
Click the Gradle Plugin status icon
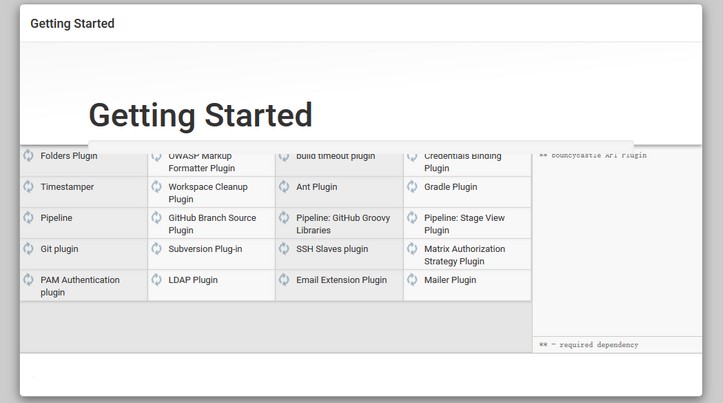click(412, 186)
